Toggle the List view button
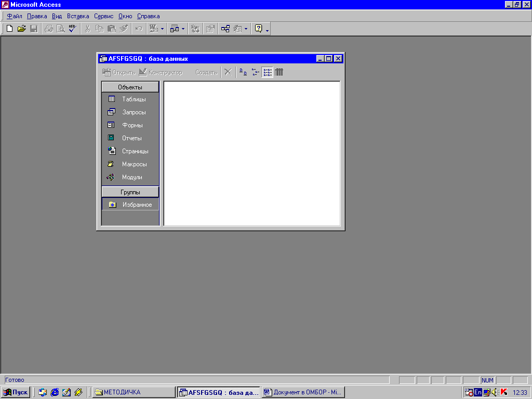The height and width of the screenshot is (399, 532). click(268, 72)
